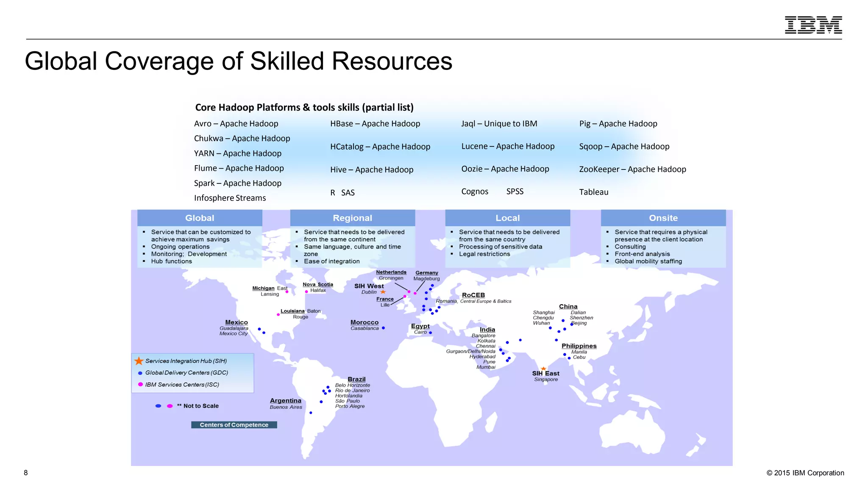Click the Tableau skill text

(x=594, y=192)
